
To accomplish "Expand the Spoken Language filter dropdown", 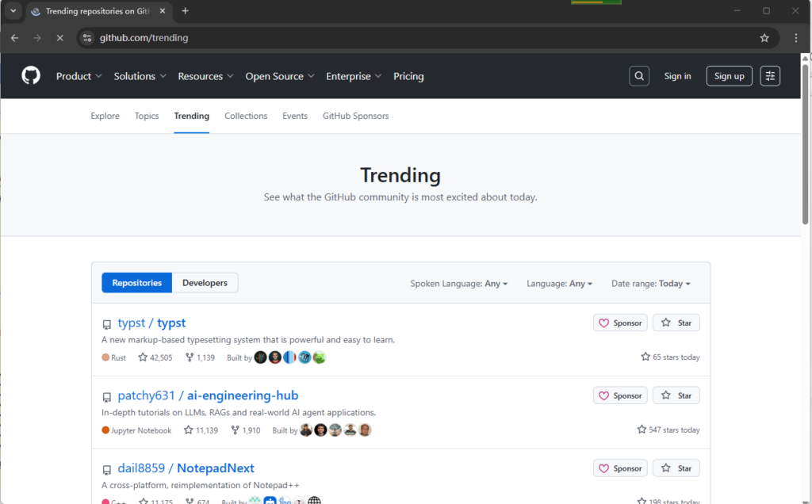I will coord(458,284).
